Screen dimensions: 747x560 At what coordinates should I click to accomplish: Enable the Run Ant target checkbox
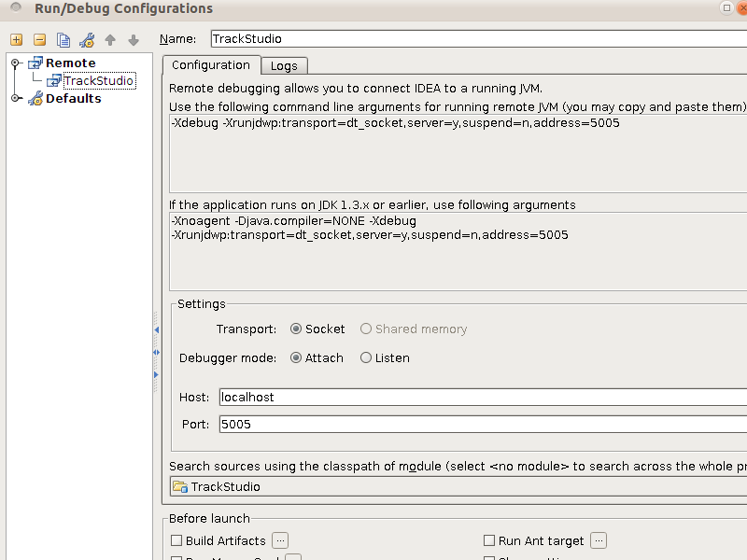(x=488, y=540)
